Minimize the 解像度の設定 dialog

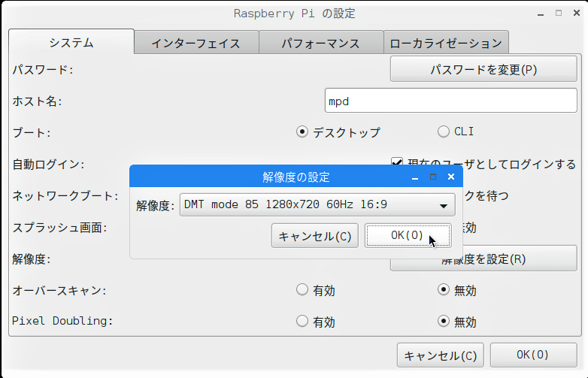coord(415,177)
